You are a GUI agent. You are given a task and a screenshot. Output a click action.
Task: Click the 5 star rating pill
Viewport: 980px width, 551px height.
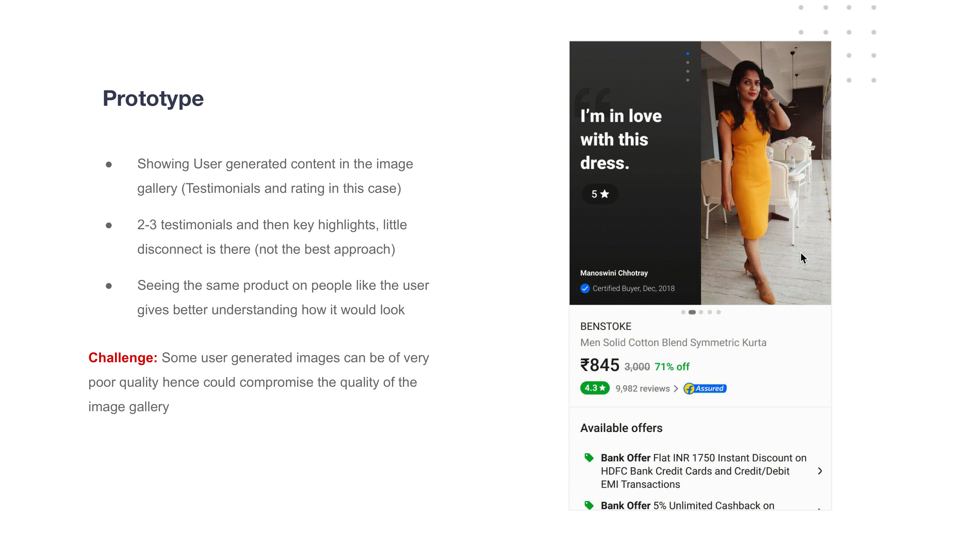[x=600, y=194]
